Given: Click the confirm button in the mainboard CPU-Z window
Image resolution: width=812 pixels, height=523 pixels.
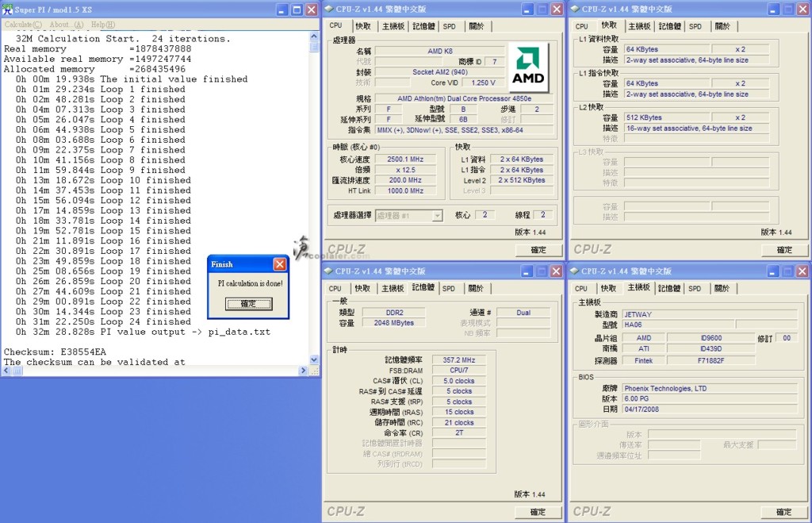Looking at the screenshot, I should pos(784,512).
